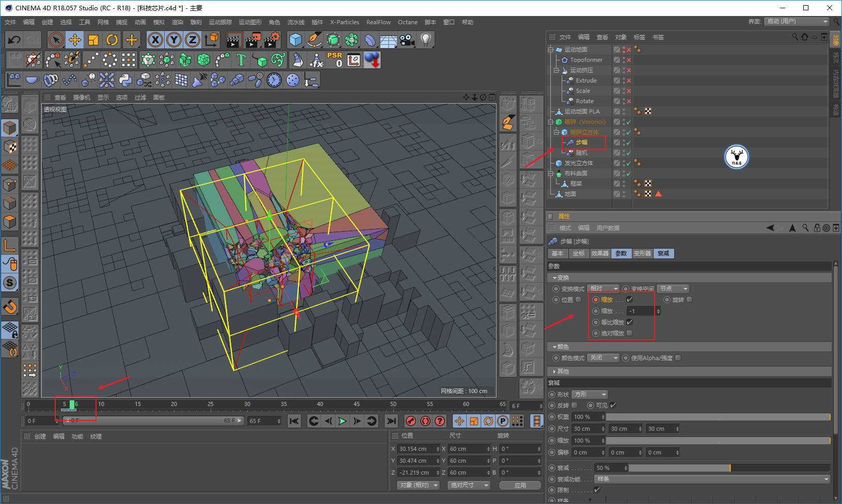This screenshot has height=504, width=842.
Task: Click the record active objects button
Action: coord(411,421)
